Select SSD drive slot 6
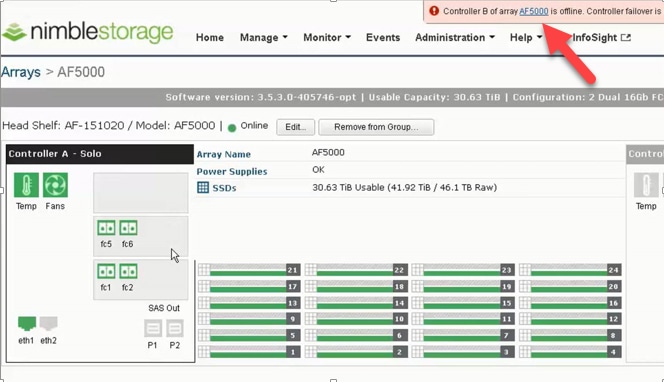This screenshot has height=382, width=664. tap(356, 335)
